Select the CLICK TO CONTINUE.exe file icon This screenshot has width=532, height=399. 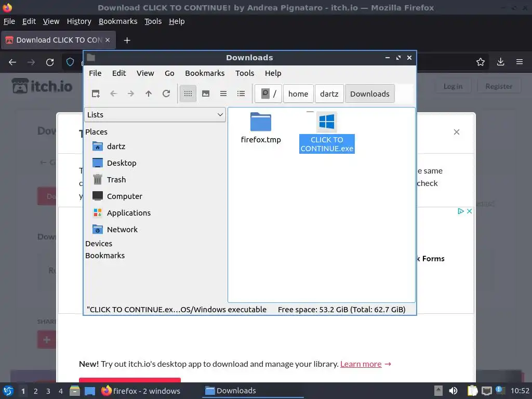coord(327,122)
